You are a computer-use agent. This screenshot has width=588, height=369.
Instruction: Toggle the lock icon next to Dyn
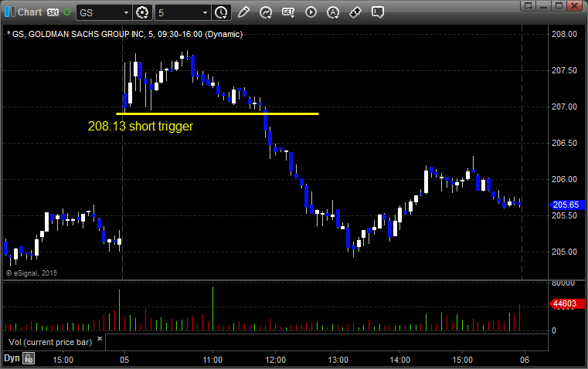coord(29,358)
